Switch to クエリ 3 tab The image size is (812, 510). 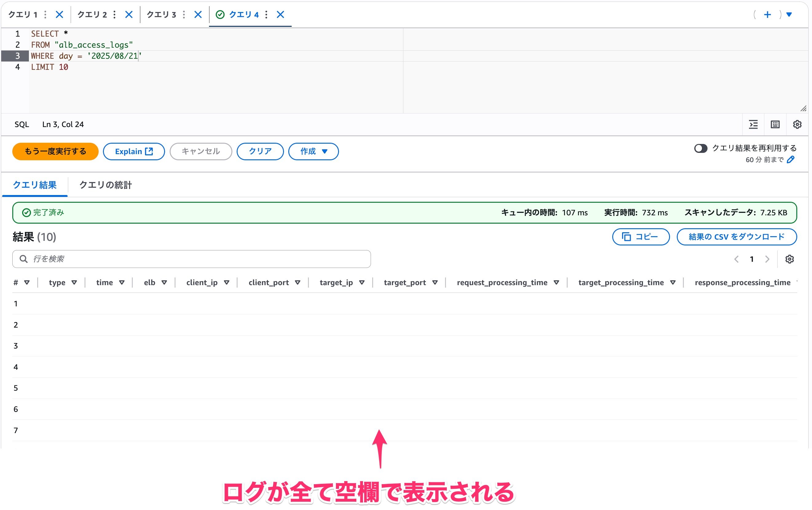161,14
